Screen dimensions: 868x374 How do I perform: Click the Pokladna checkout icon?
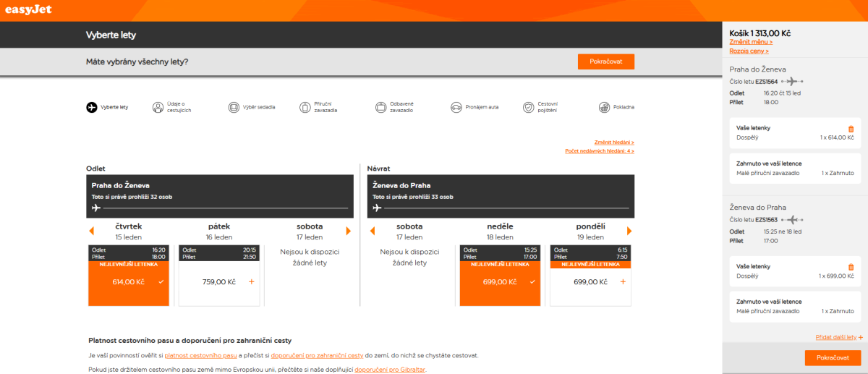(604, 107)
